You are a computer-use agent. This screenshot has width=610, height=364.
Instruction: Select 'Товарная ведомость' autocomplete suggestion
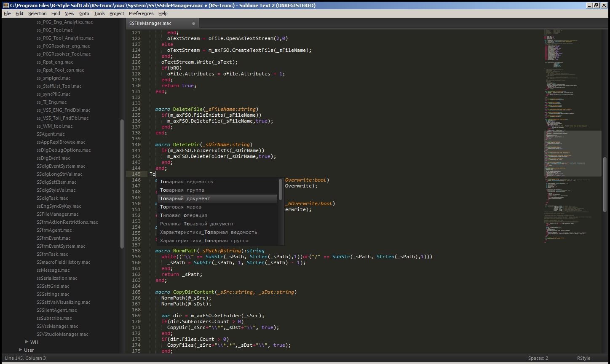point(217,182)
